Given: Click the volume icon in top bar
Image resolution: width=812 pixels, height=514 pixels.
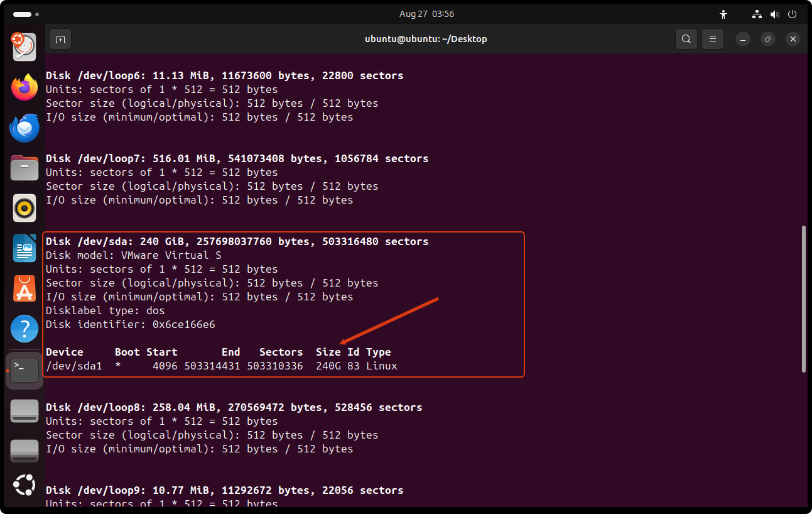Looking at the screenshot, I should click(774, 14).
